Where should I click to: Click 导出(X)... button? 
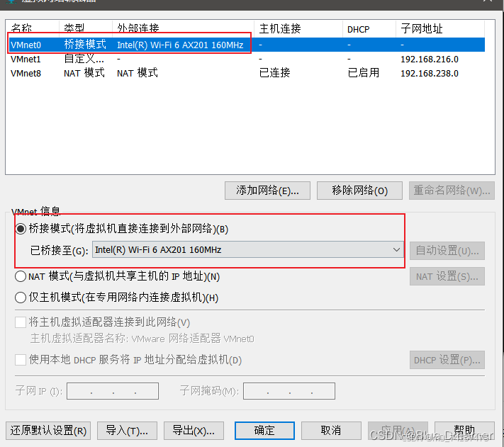coord(194,431)
